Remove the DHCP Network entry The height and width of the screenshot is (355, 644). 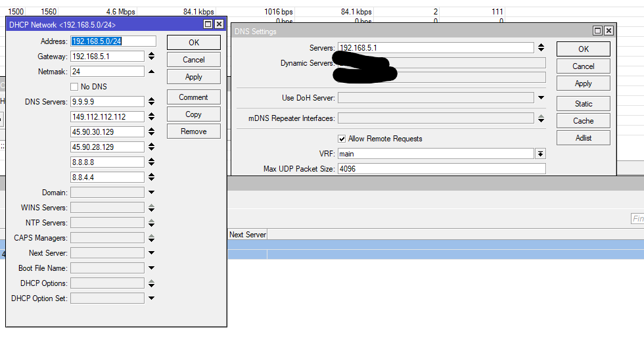[193, 131]
